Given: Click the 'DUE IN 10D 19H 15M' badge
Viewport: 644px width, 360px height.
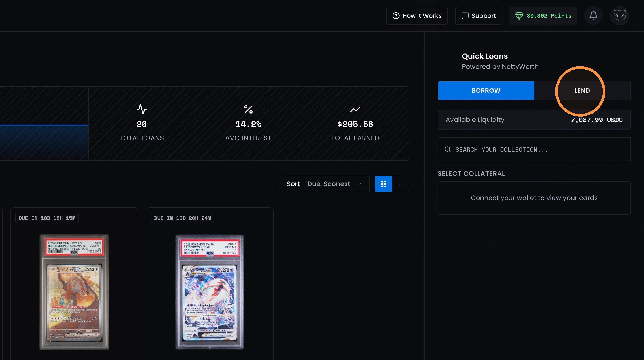Looking at the screenshot, I should (47, 218).
